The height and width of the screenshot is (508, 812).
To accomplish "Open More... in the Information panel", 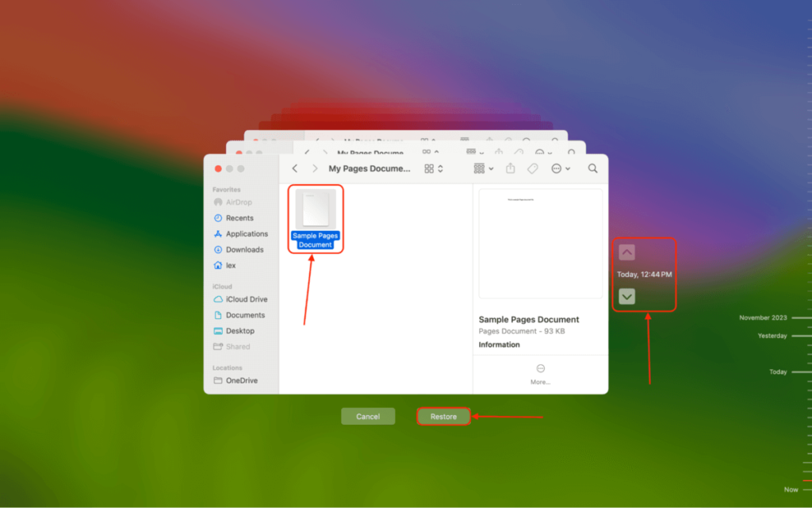I will point(540,375).
